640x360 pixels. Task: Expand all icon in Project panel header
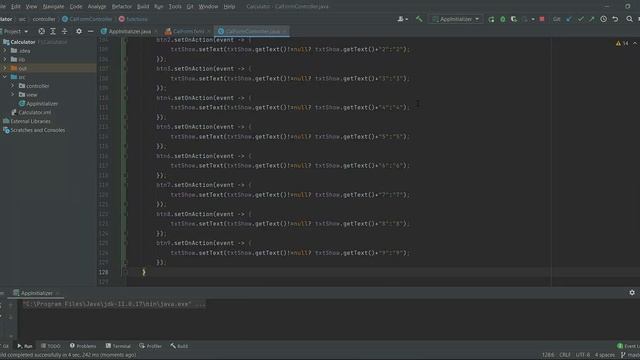[x=53, y=31]
